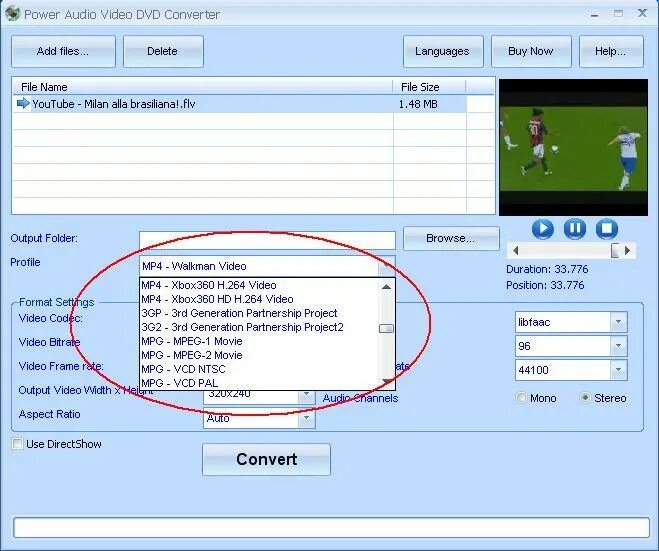Maximize the converter window
This screenshot has height=551, width=659.
click(618, 14)
